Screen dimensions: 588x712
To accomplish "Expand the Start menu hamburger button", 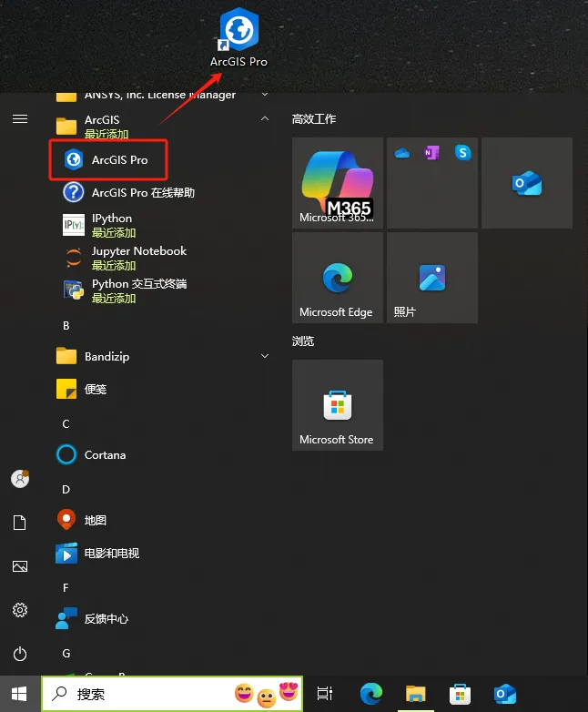I will pyautogui.click(x=20, y=119).
